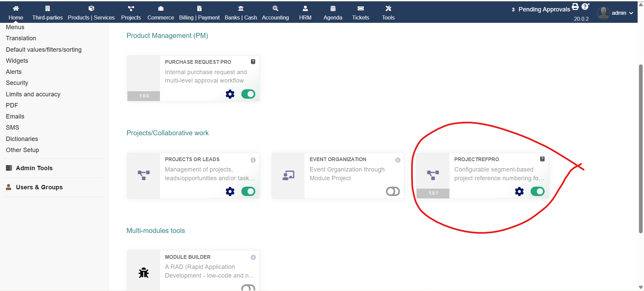Click the Module Builder bug icon
Image resolution: width=644 pixels, height=291 pixels.
144,273
